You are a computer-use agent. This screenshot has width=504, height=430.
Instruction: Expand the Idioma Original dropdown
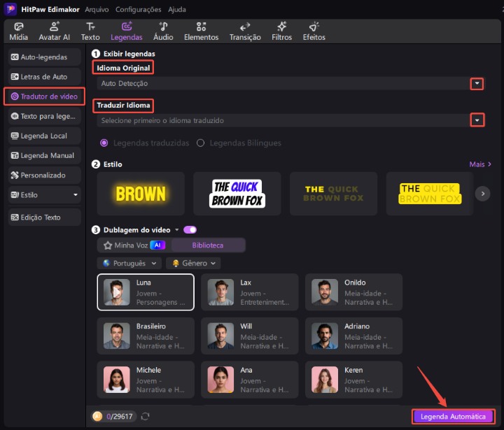click(476, 83)
